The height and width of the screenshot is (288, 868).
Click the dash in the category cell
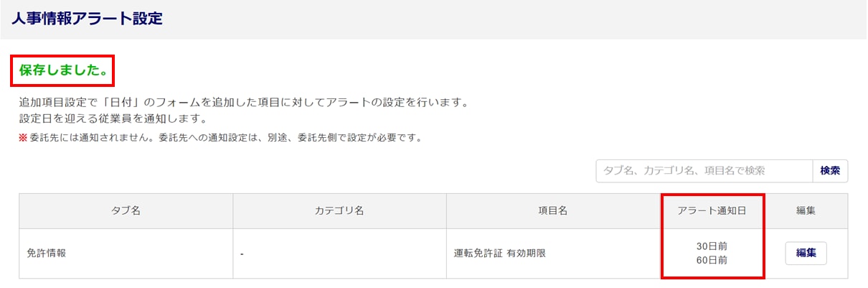[242, 254]
